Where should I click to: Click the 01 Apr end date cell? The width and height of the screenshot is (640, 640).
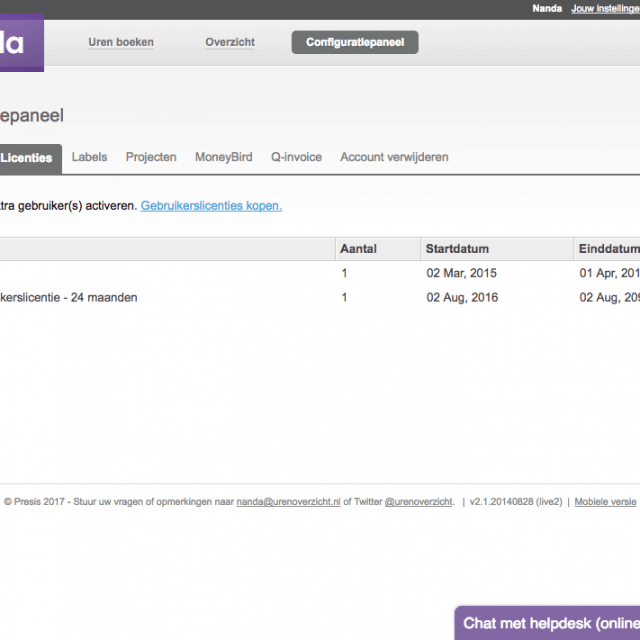click(609, 273)
